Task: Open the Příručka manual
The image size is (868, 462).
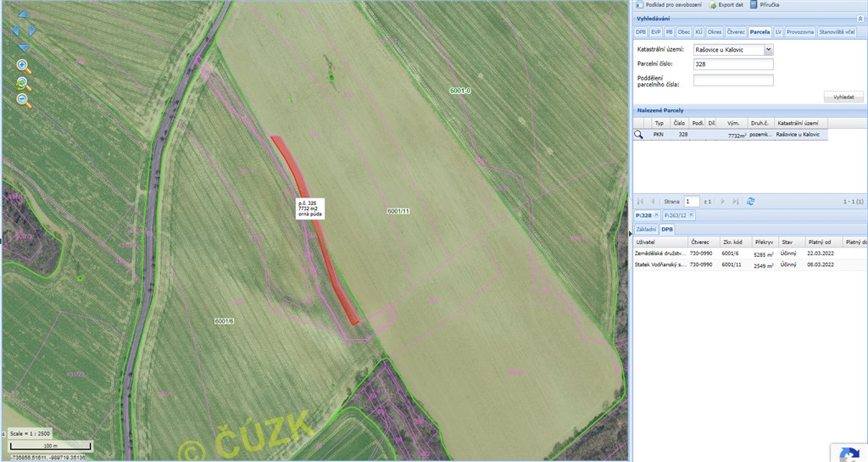Action: 765,4
